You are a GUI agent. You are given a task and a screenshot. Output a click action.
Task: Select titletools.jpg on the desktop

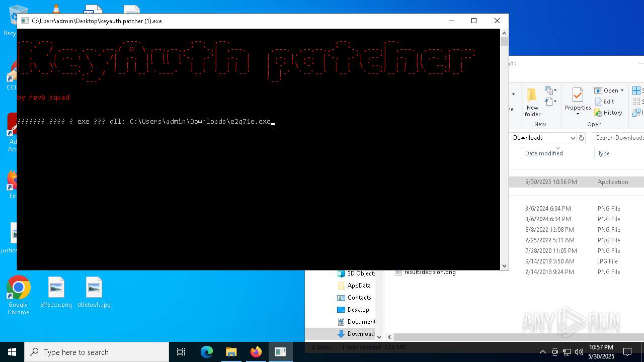[x=94, y=293]
